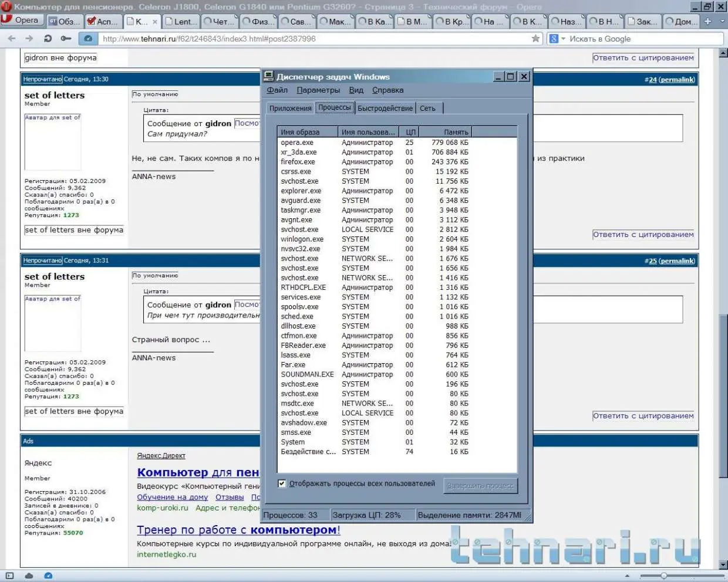The height and width of the screenshot is (582, 728).
Task: Open the Яндекс.Директ link
Action: [x=161, y=456]
